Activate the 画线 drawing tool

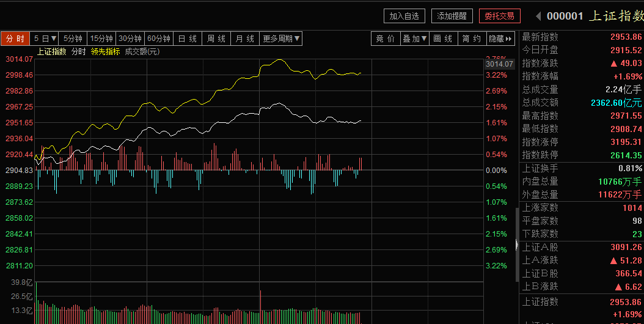[x=443, y=39]
